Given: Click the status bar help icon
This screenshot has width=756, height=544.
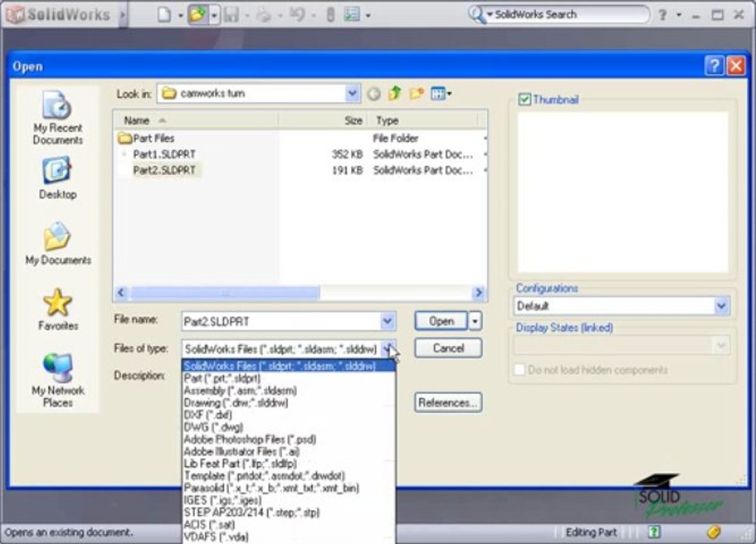Looking at the screenshot, I should tap(654, 531).
